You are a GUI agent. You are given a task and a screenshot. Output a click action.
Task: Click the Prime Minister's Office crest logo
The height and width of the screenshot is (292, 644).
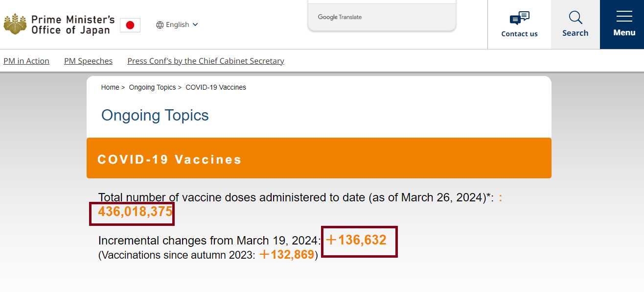click(x=16, y=24)
